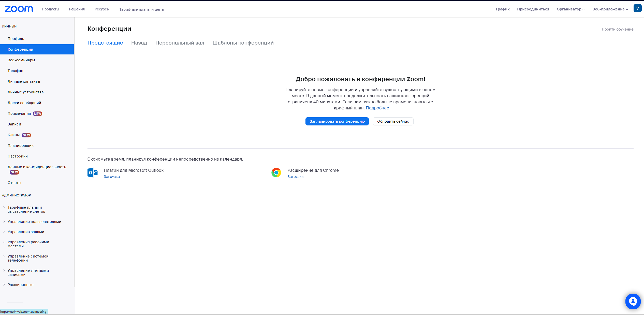Open the support chat bubble icon

pyautogui.click(x=633, y=302)
